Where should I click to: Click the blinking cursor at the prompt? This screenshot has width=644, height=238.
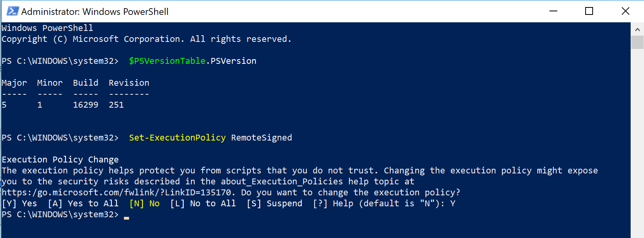coord(126,218)
